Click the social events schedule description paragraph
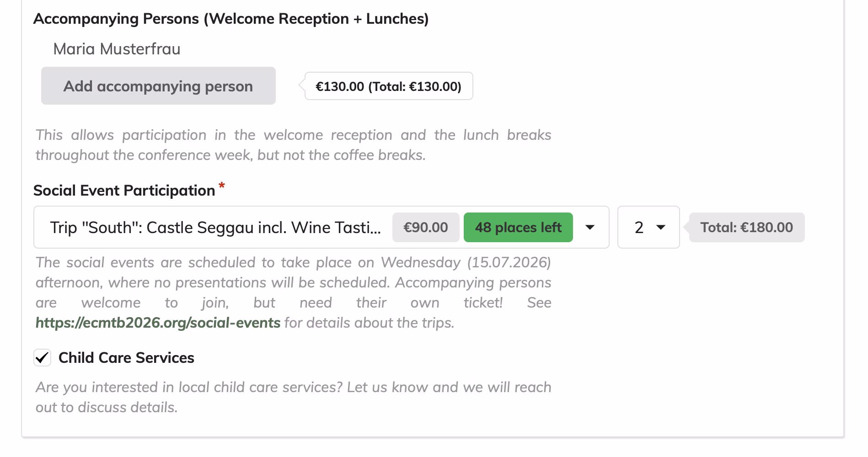The height and width of the screenshot is (457, 868). [293, 282]
